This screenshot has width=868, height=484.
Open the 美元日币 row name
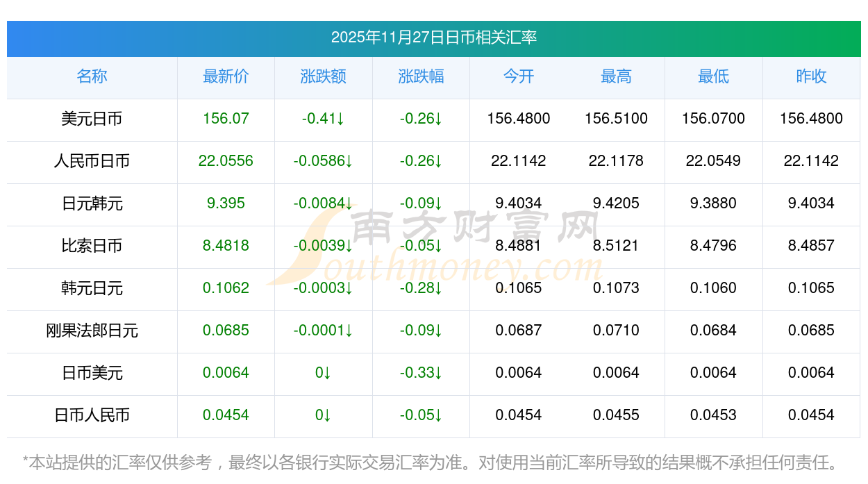pyautogui.click(x=92, y=119)
